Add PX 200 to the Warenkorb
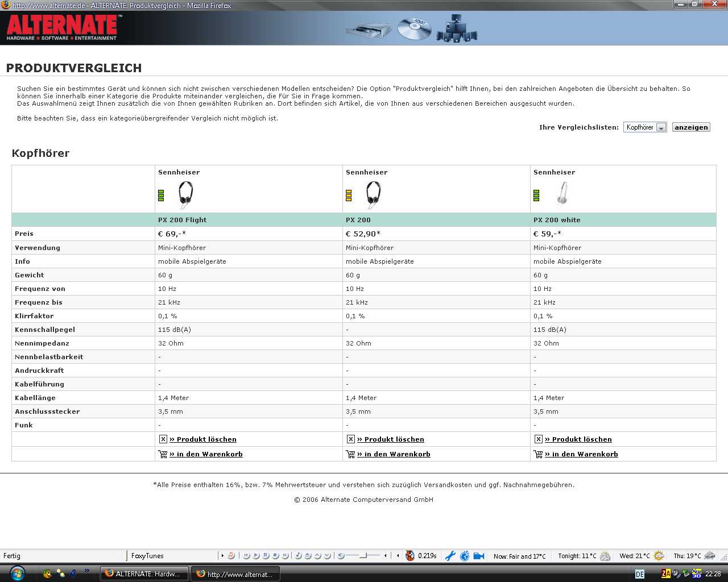Screen dimensions: 728x582 coord(394,454)
